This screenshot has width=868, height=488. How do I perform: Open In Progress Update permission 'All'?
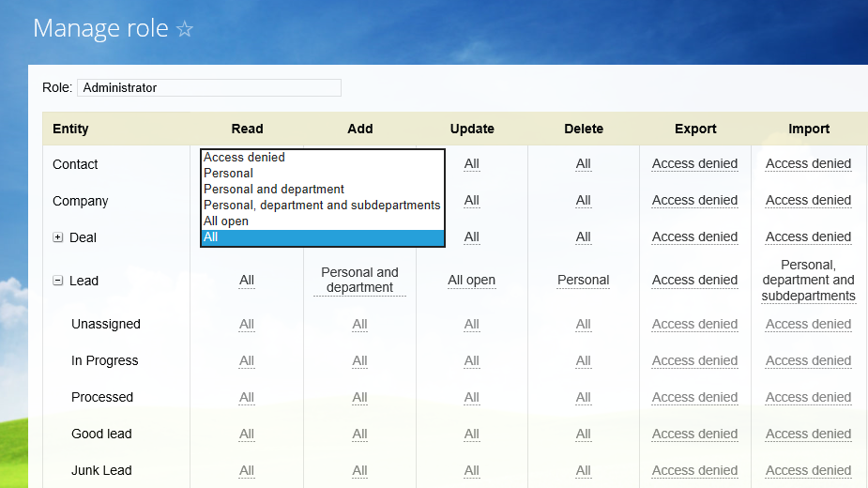click(472, 360)
